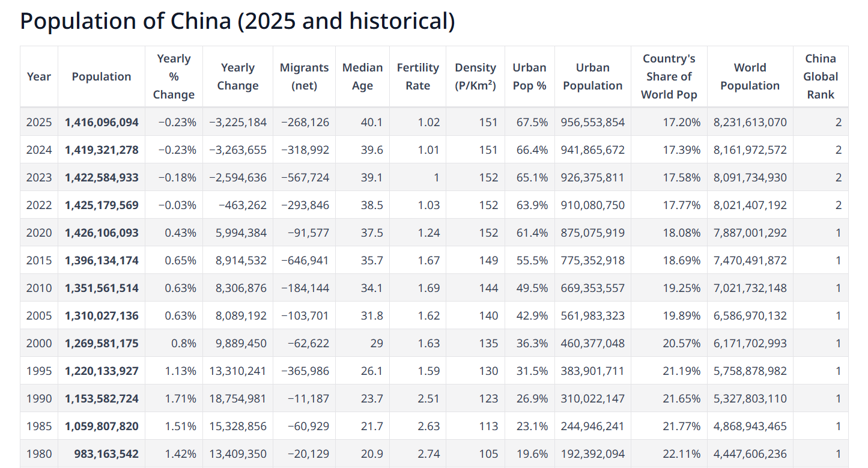Screen dimensions: 868x468
Task: Click yearly change "13,310,241"
Action: [x=238, y=371]
